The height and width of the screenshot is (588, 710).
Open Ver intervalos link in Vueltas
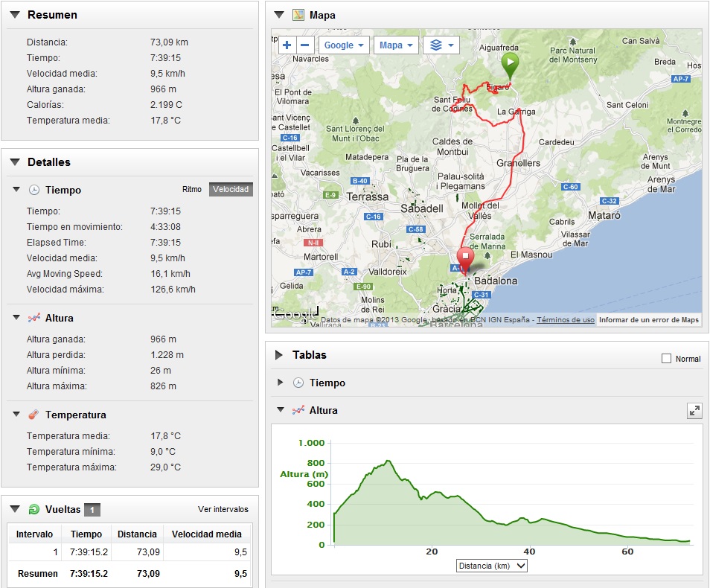tap(223, 509)
